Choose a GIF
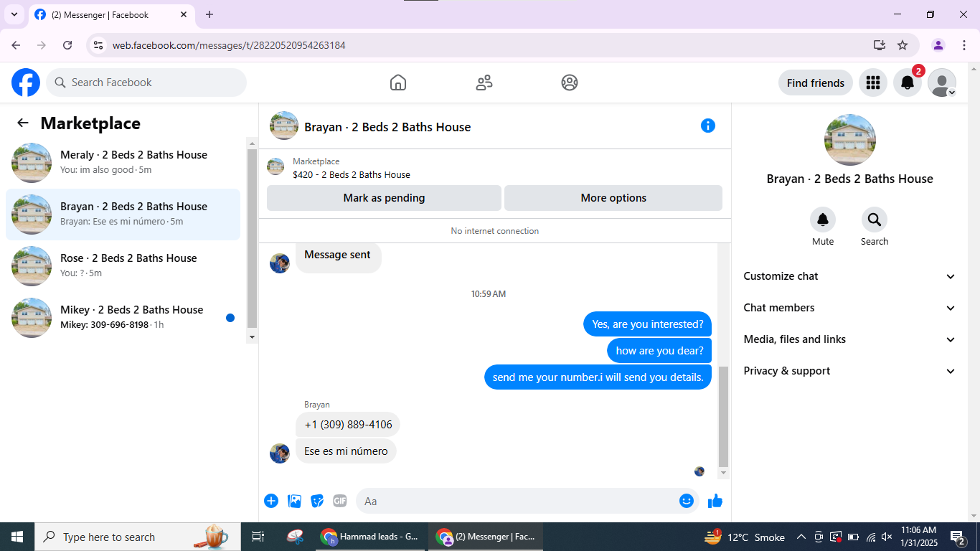The width and height of the screenshot is (980, 551). point(340,501)
